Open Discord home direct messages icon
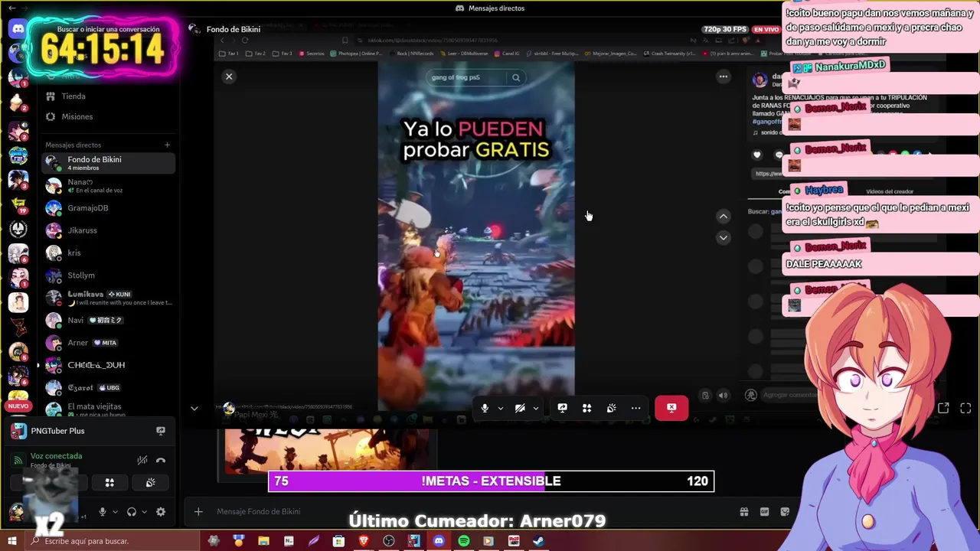Viewport: 980px width, 551px height. point(18,29)
